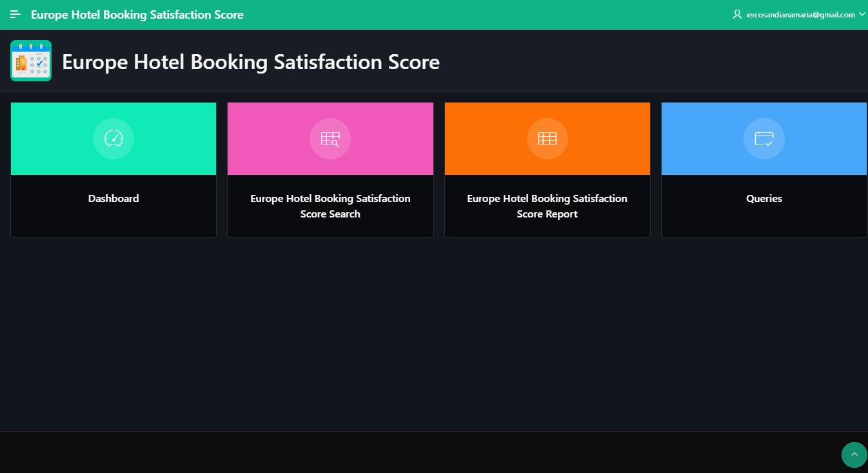Open the hamburger navigation menu
868x473 pixels.
15,14
